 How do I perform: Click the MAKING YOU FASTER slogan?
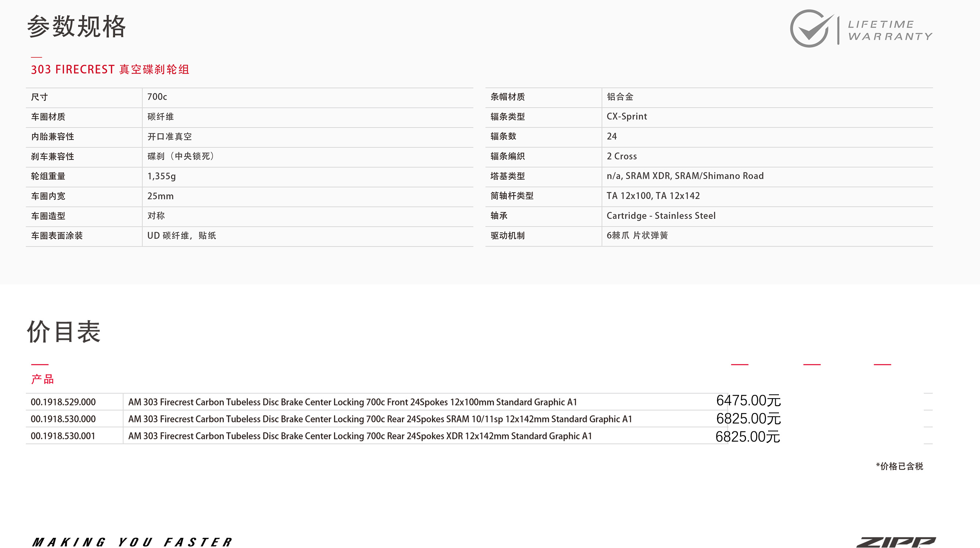tap(132, 542)
